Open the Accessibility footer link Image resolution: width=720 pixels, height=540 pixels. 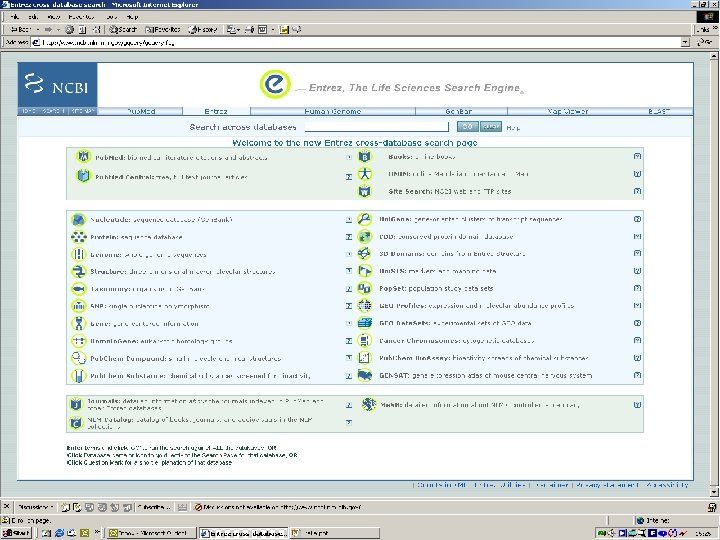coord(667,485)
